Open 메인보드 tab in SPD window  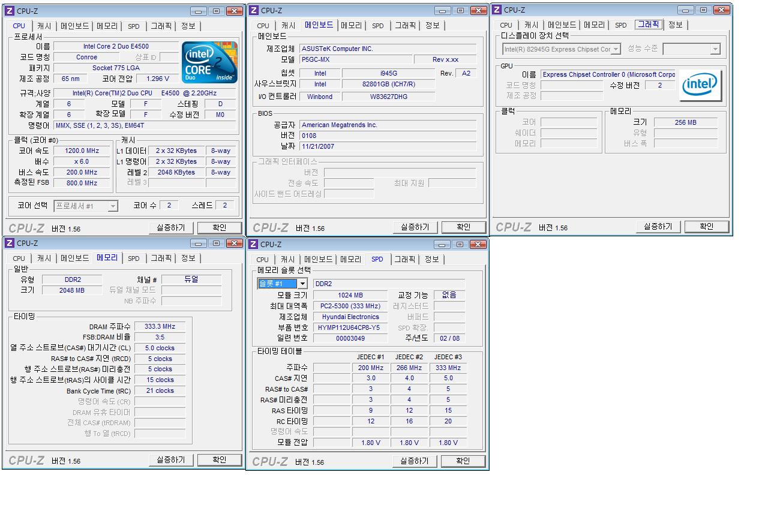pyautogui.click(x=318, y=259)
